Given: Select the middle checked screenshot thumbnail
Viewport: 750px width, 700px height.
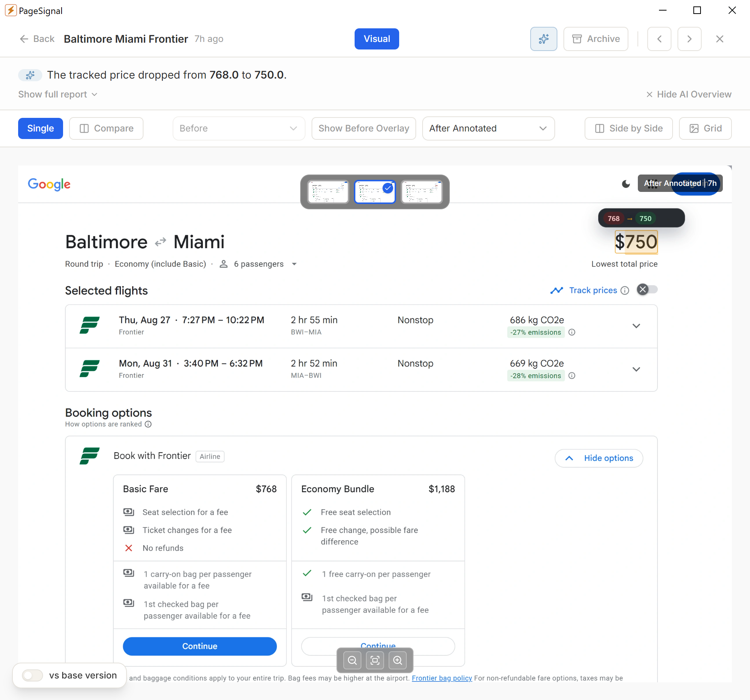Looking at the screenshot, I should point(375,192).
